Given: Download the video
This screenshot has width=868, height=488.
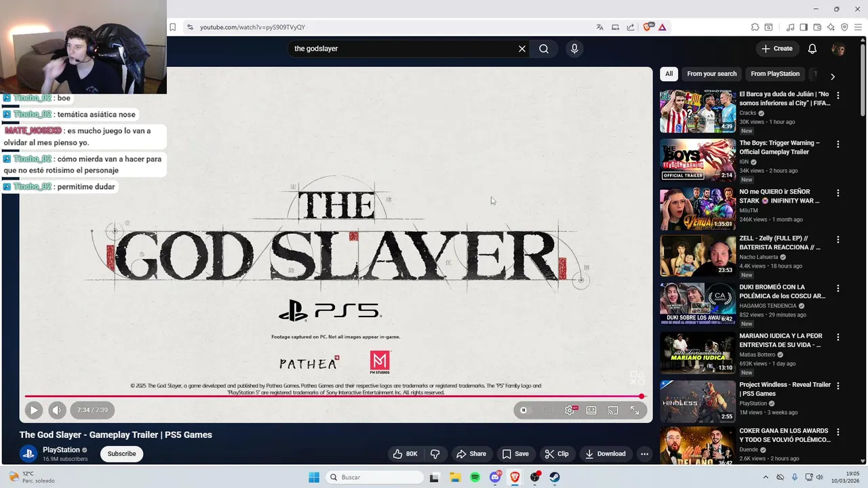Looking at the screenshot, I should point(606,454).
